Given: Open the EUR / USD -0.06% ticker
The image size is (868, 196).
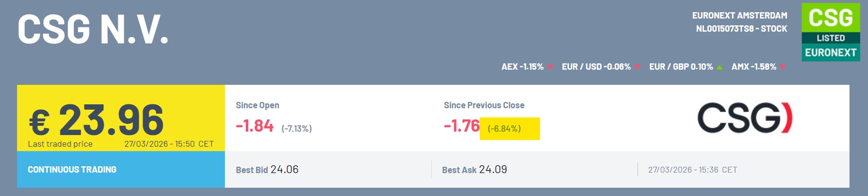Looking at the screenshot, I should tap(596, 67).
